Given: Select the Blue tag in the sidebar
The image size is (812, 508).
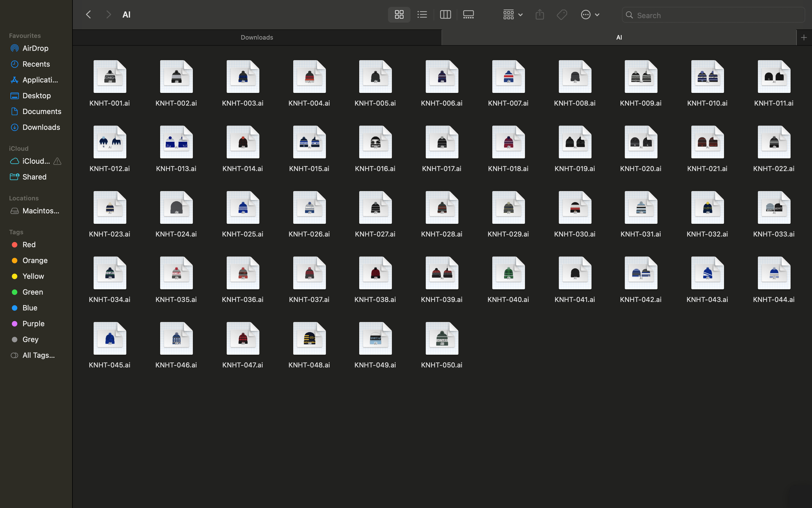Looking at the screenshot, I should 30,308.
